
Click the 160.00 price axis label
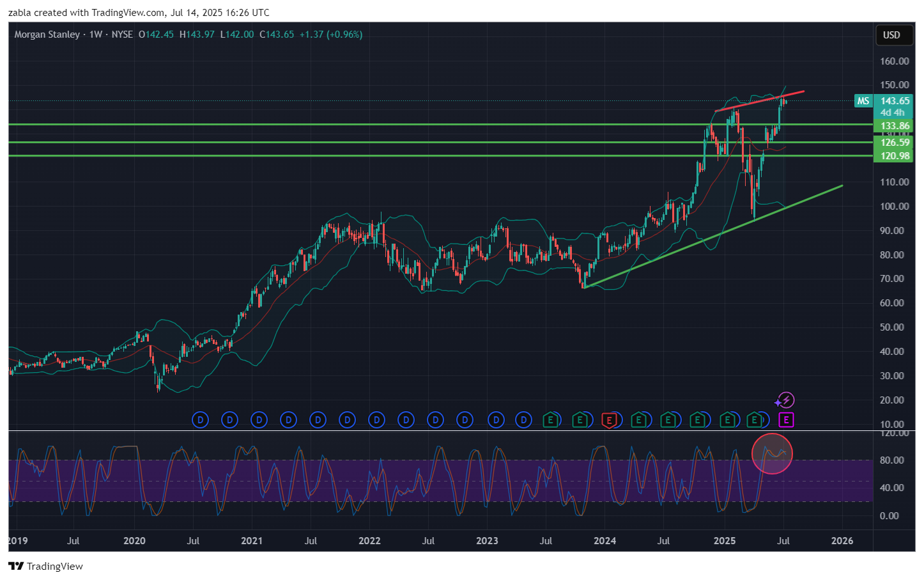[x=895, y=61]
